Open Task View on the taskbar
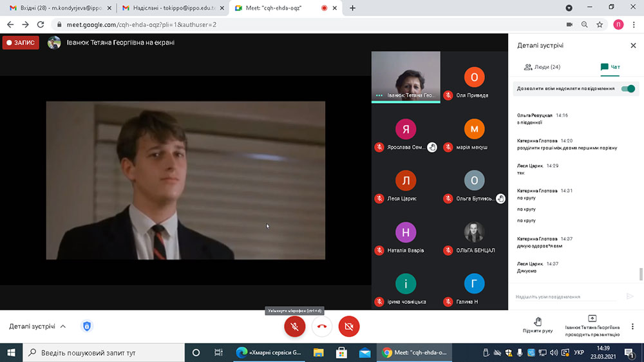 (218, 352)
